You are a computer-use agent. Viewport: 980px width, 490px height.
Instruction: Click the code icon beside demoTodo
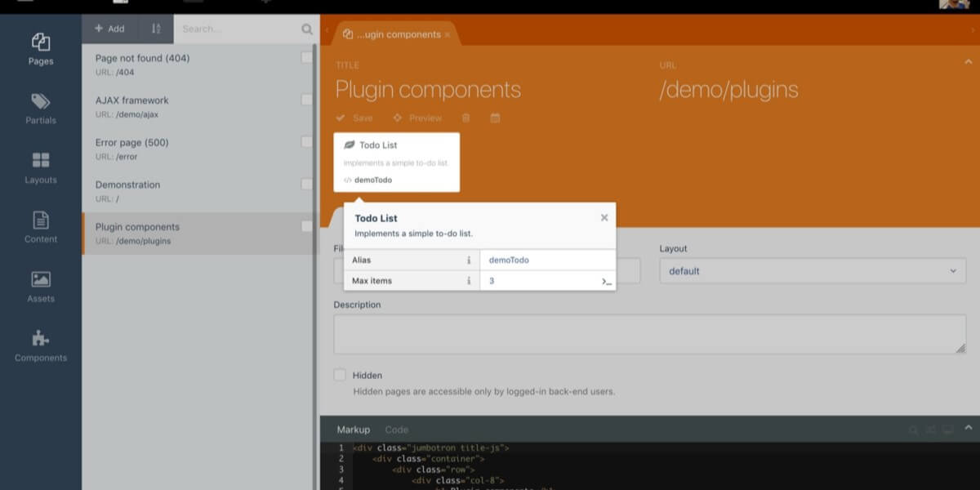[x=348, y=180]
